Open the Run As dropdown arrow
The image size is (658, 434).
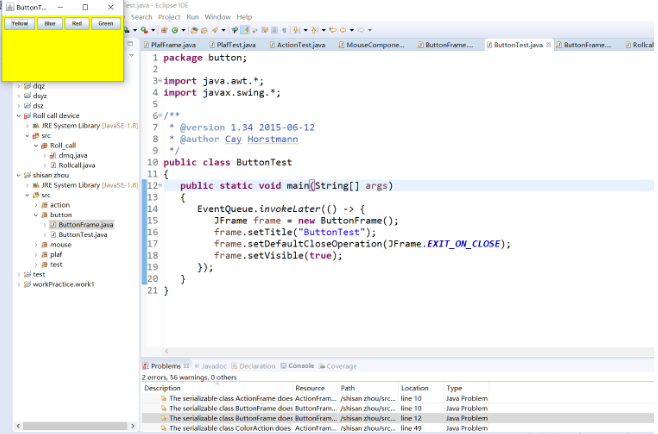click(x=135, y=30)
